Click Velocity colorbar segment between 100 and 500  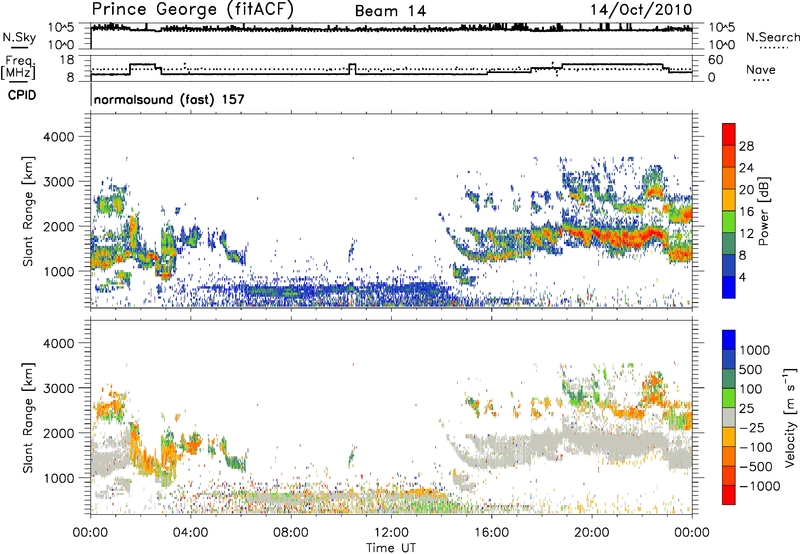click(x=729, y=379)
